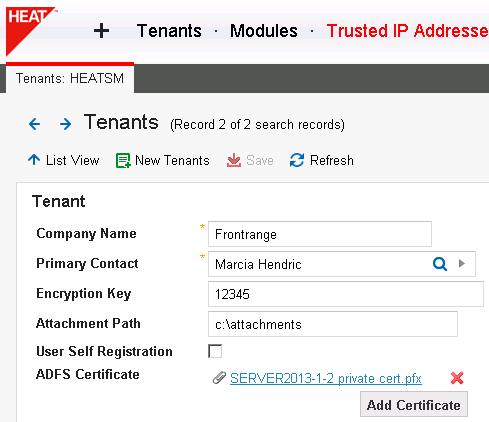The image size is (489, 422).
Task: Click the HEAT logo icon
Action: click(30, 31)
